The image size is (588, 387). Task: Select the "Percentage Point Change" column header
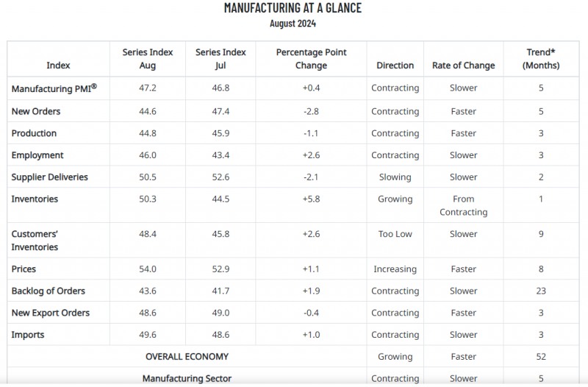point(311,59)
